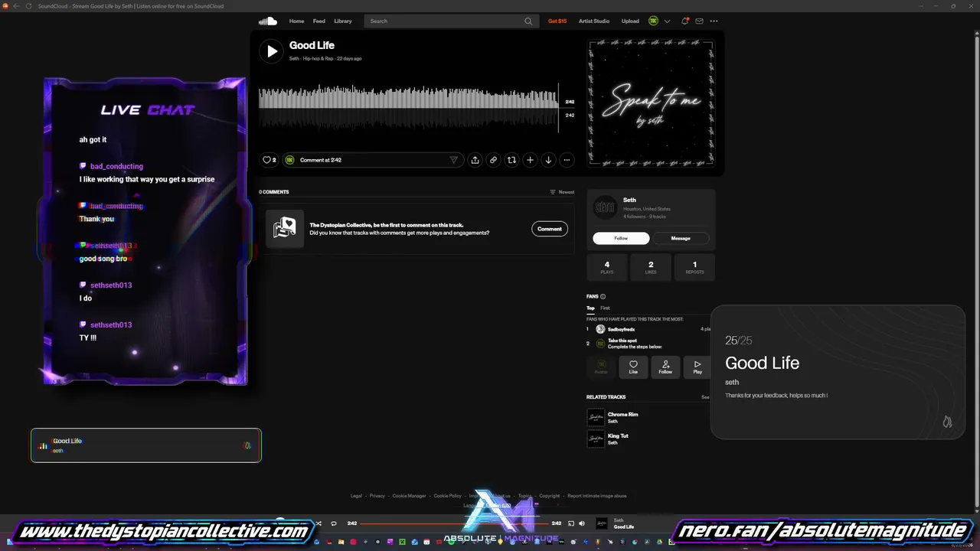The image size is (980, 551).
Task: Mute using the player volume icon
Action: tap(582, 523)
